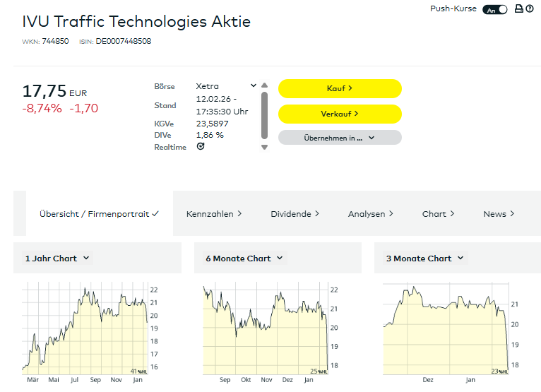This screenshot has height=392, width=541.
Task: Click the quote list scroll-down arrow
Action: point(265,148)
